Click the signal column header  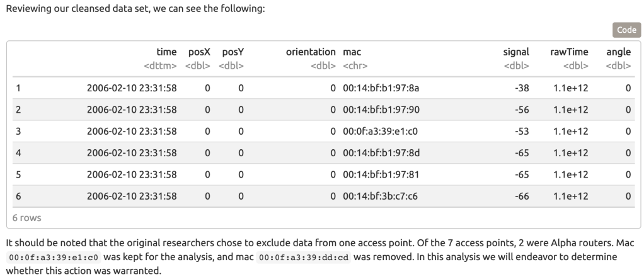515,53
